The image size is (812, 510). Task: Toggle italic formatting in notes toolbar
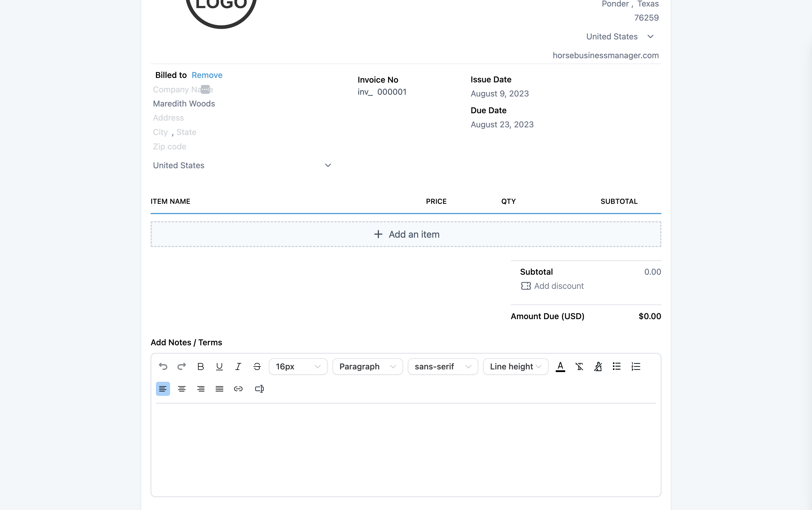coord(238,366)
